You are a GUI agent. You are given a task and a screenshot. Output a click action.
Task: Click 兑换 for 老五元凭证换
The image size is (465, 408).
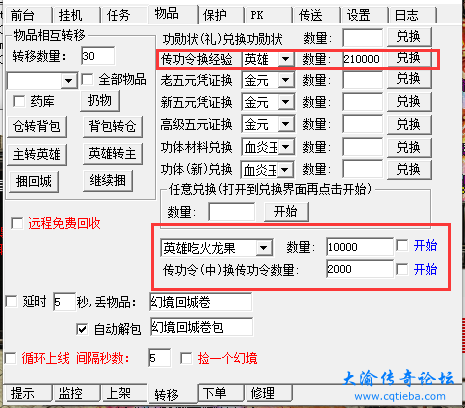[409, 79]
